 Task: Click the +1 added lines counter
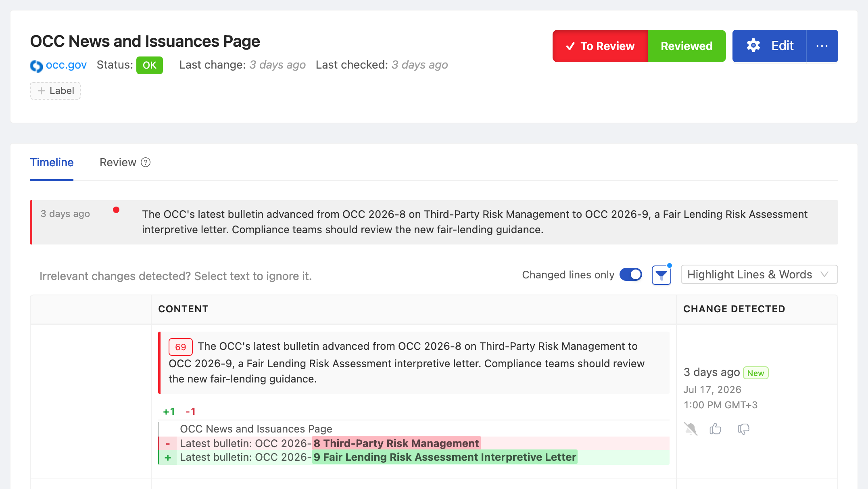[169, 412]
